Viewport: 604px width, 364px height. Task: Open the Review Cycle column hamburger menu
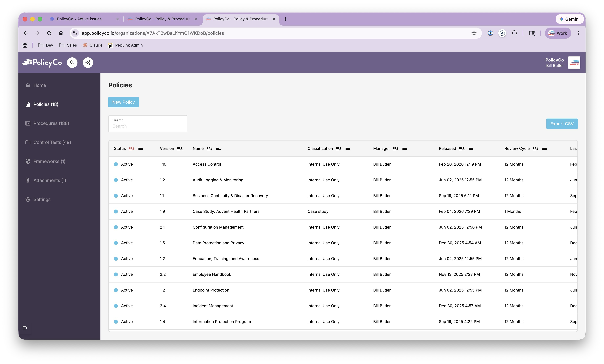pos(545,148)
